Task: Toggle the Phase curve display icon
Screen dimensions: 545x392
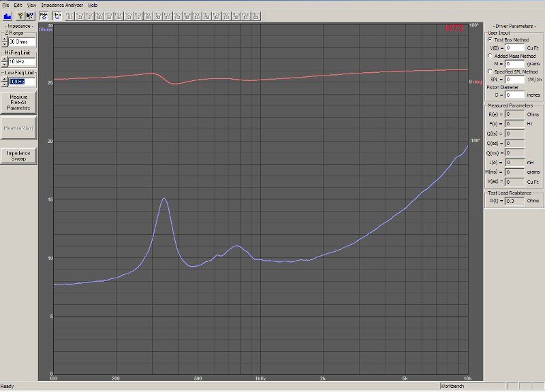Action: (44, 16)
